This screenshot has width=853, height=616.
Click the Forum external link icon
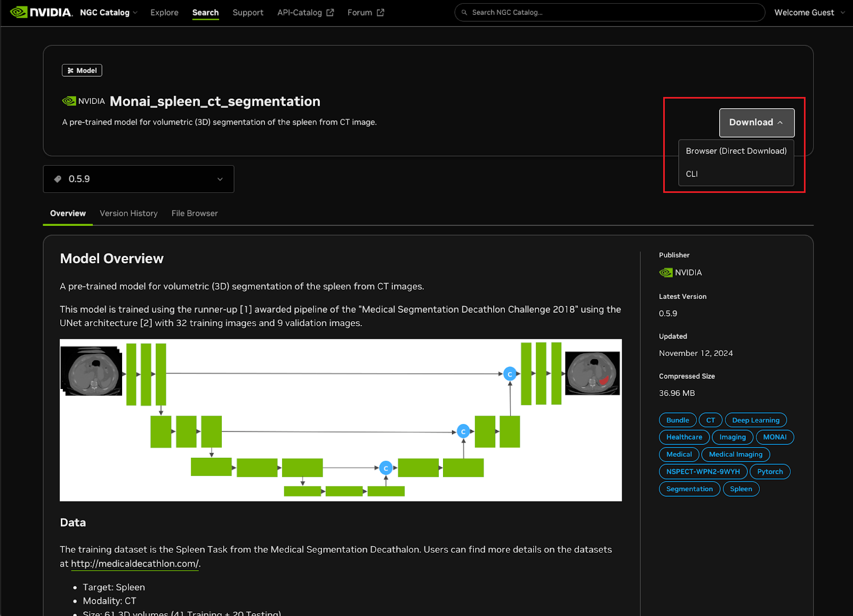point(380,12)
